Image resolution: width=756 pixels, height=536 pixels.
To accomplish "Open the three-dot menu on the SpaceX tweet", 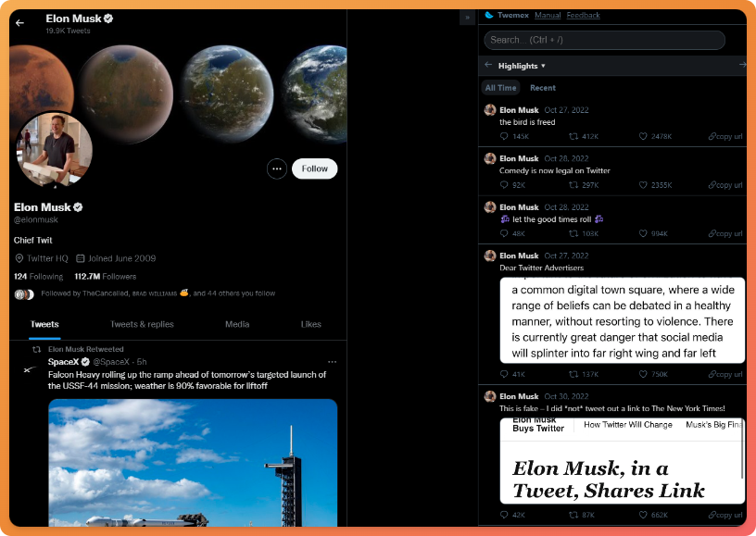I will tap(333, 362).
